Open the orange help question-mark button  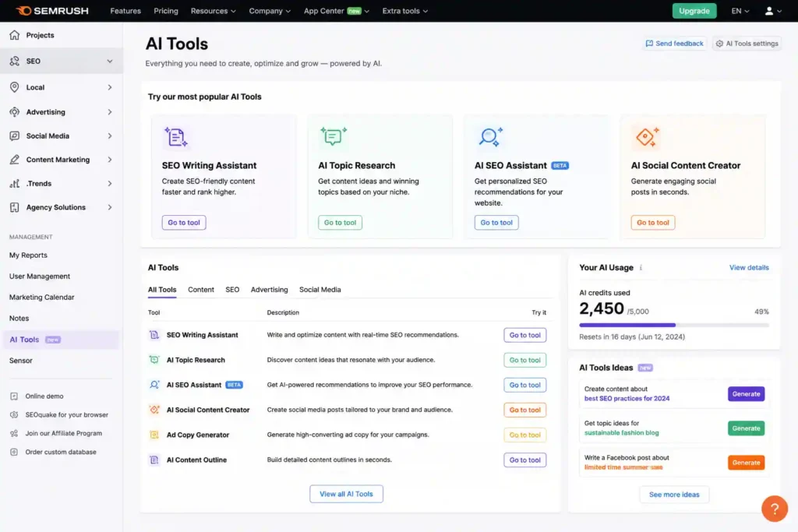(x=774, y=509)
